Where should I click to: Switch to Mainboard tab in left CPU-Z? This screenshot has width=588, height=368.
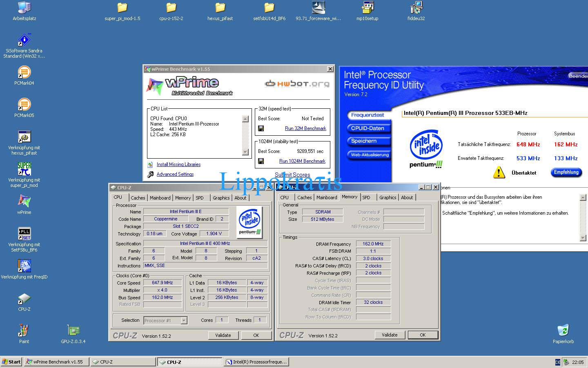(160, 198)
